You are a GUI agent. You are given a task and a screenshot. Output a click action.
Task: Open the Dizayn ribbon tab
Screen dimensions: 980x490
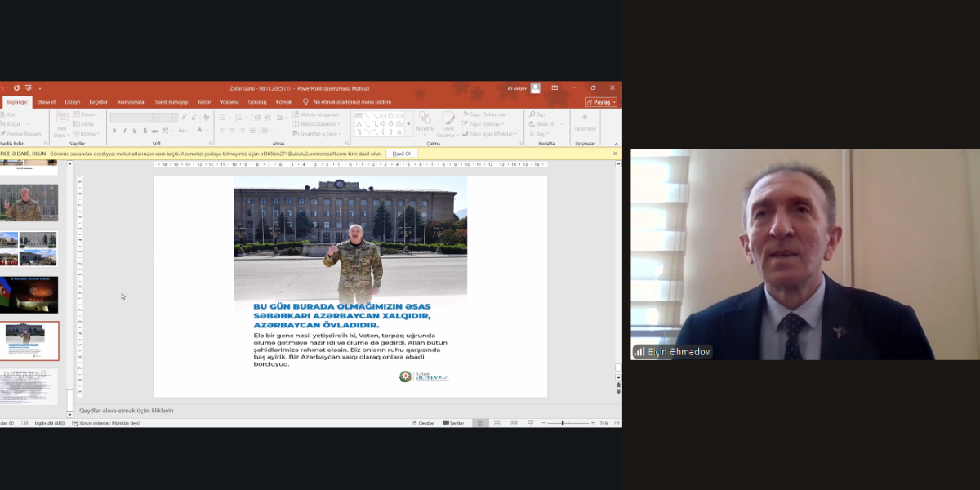tap(73, 102)
